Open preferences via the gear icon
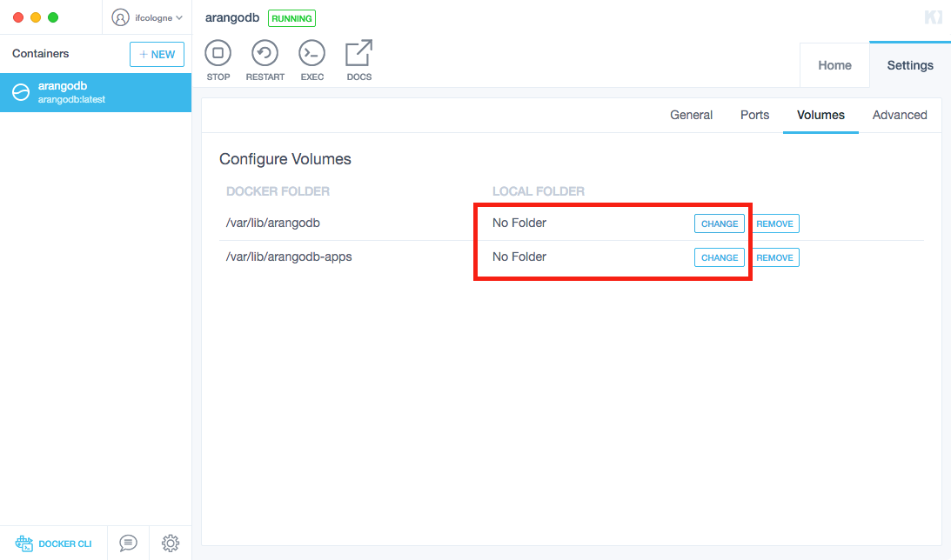Viewport: 951px width, 560px height. (x=171, y=543)
